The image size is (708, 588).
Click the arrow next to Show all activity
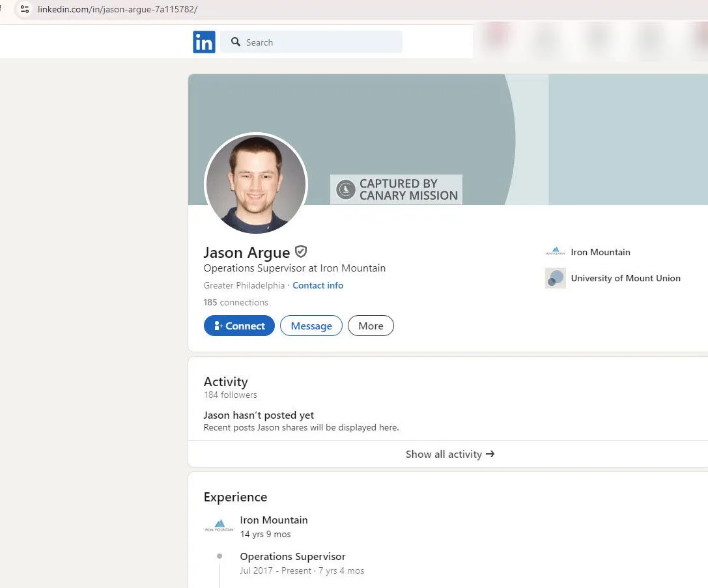pyautogui.click(x=490, y=454)
